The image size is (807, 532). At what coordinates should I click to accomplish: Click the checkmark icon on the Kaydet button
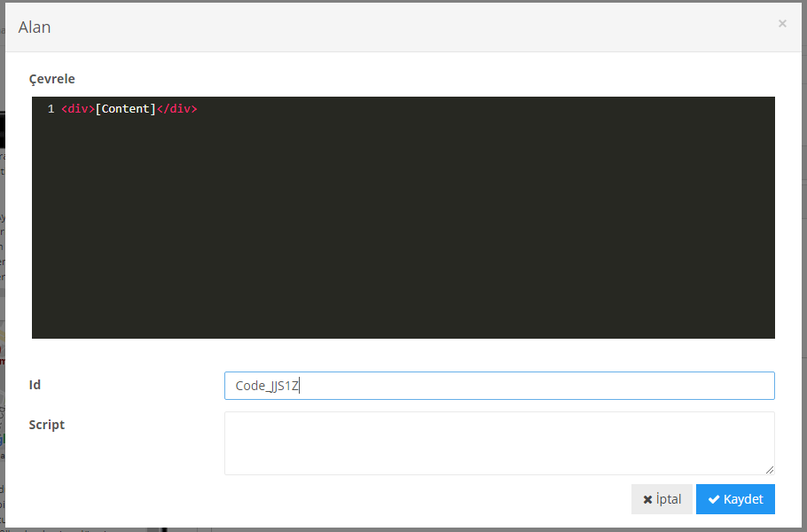tap(713, 500)
